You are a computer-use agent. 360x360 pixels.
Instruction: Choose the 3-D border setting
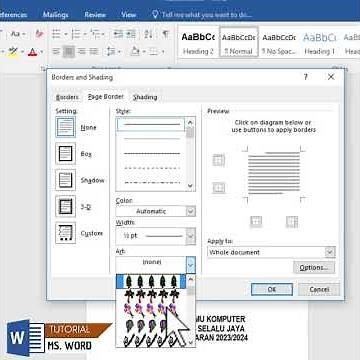click(66, 207)
